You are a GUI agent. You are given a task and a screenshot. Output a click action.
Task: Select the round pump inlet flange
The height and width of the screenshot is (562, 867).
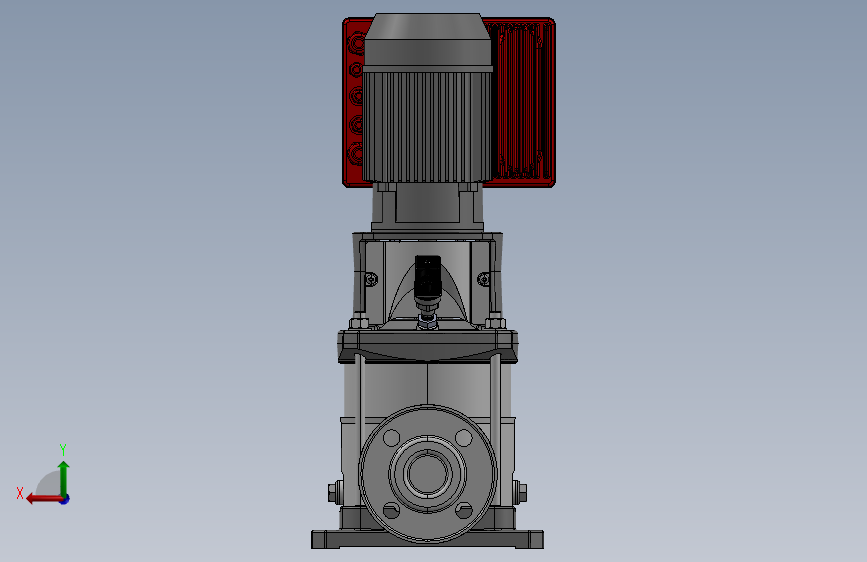click(x=427, y=473)
